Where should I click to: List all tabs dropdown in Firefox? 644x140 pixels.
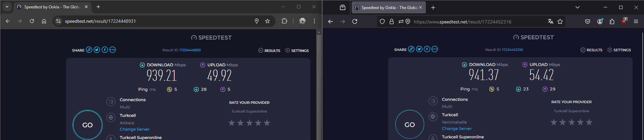pos(578,7)
